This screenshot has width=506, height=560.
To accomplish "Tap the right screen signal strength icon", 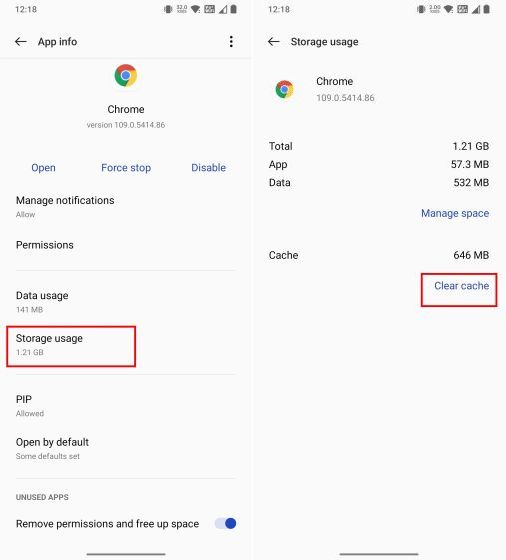I will click(476, 9).
